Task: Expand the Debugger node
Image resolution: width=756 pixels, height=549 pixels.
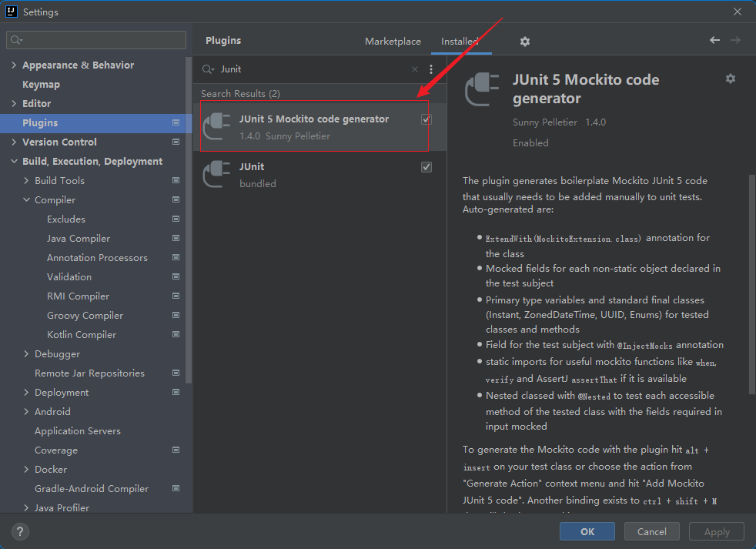Action: pyautogui.click(x=26, y=354)
